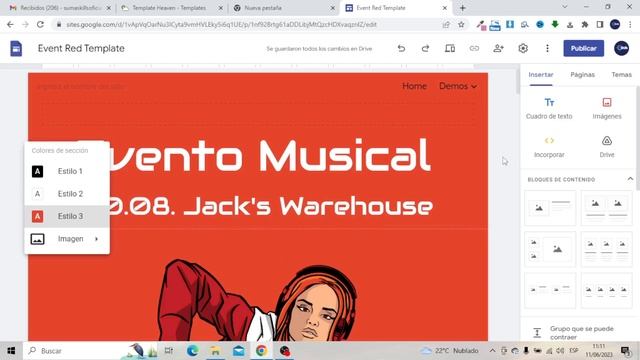Switch to the Páginas tab
The width and height of the screenshot is (640, 360).
(582, 75)
